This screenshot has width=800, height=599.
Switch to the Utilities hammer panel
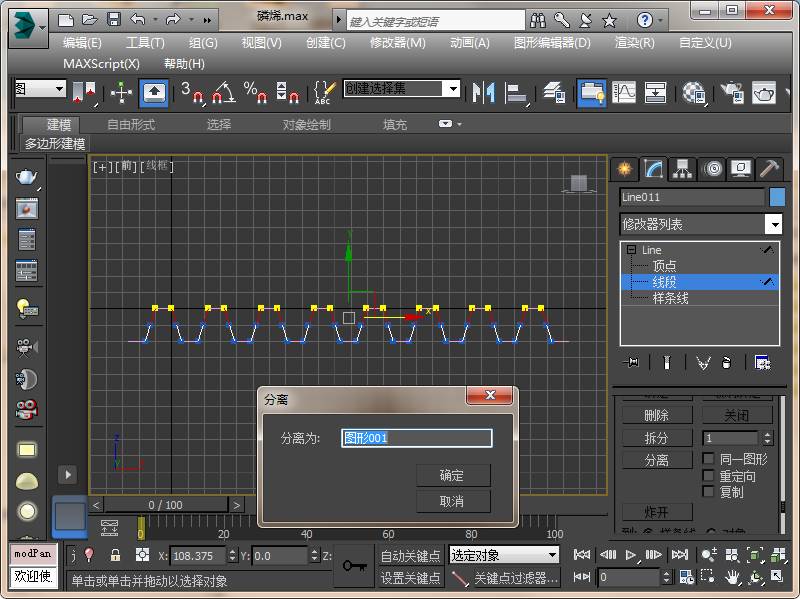[x=768, y=168]
